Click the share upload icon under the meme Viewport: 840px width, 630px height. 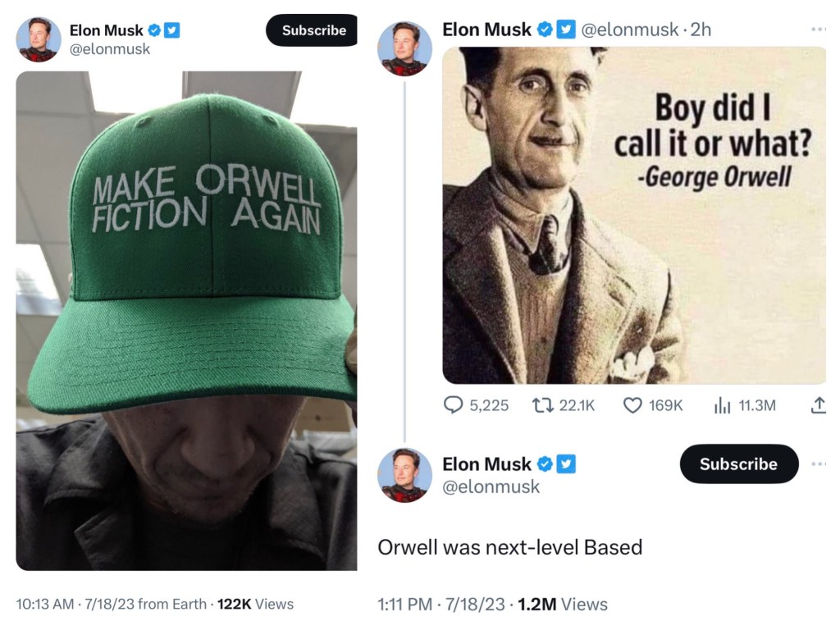tap(817, 404)
